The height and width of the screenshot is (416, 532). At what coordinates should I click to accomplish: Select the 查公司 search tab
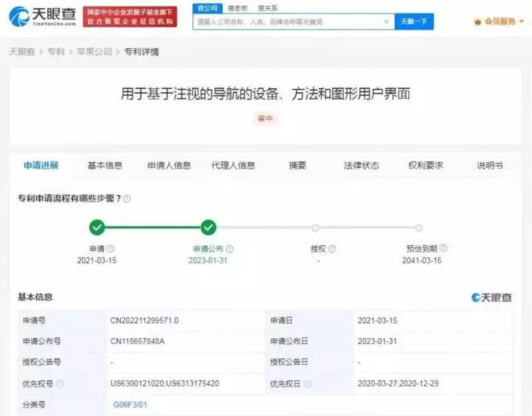point(207,8)
